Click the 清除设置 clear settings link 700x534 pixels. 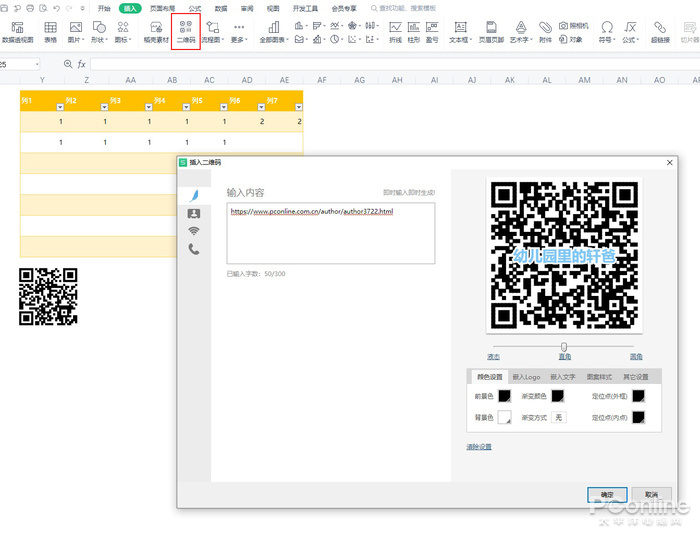(479, 447)
